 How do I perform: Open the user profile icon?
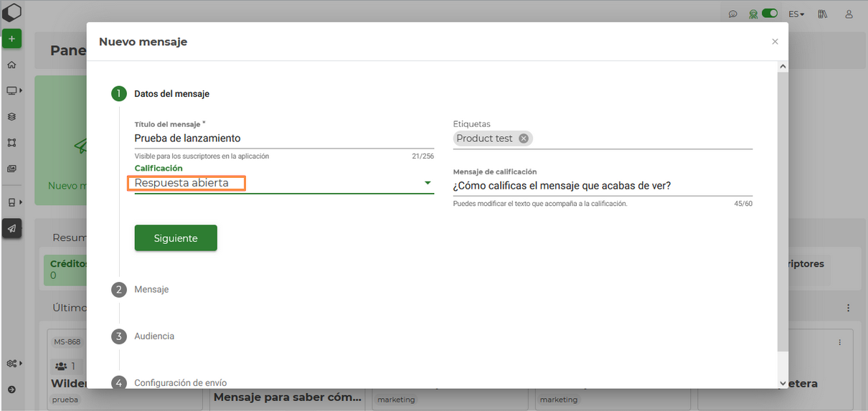849,14
